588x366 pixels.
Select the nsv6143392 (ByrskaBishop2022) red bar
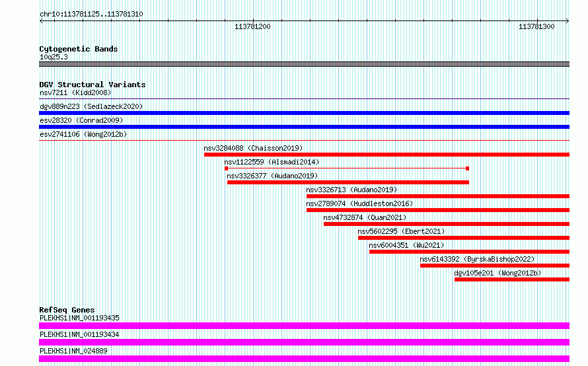pyautogui.click(x=495, y=266)
